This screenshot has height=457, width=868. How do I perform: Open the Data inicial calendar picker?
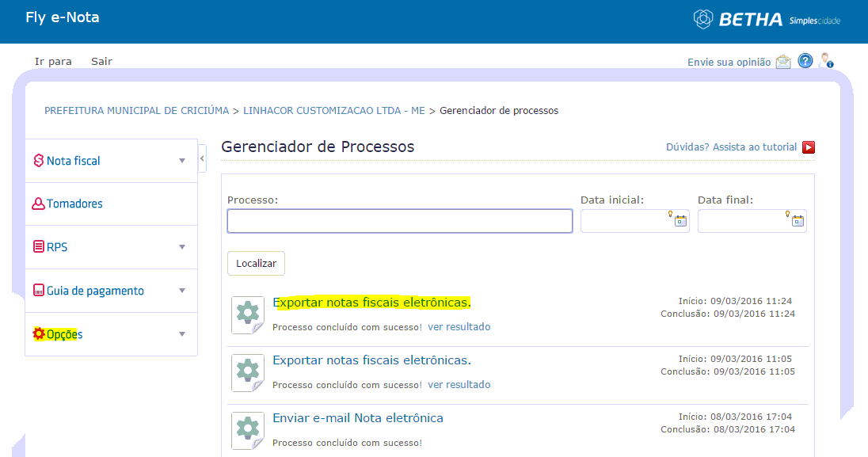[x=680, y=221]
